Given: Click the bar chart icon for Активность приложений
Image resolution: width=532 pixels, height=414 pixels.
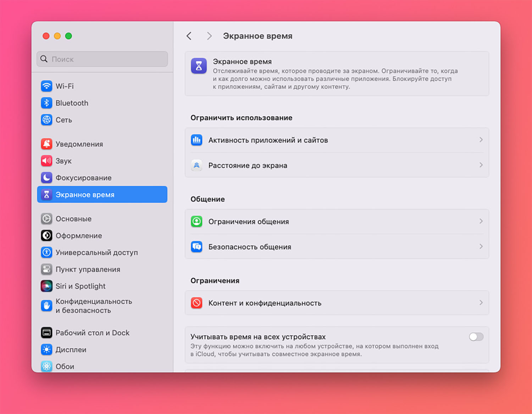Looking at the screenshot, I should pos(196,140).
